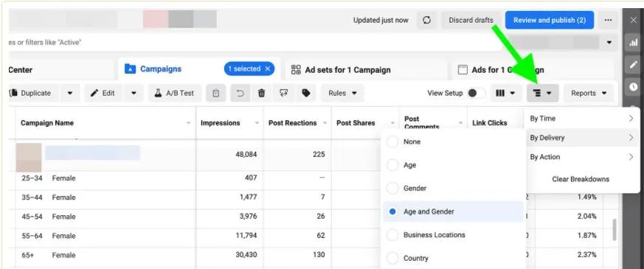The height and width of the screenshot is (269, 644).
Task: Click the undo arrow icon in toolbar
Action: click(240, 93)
